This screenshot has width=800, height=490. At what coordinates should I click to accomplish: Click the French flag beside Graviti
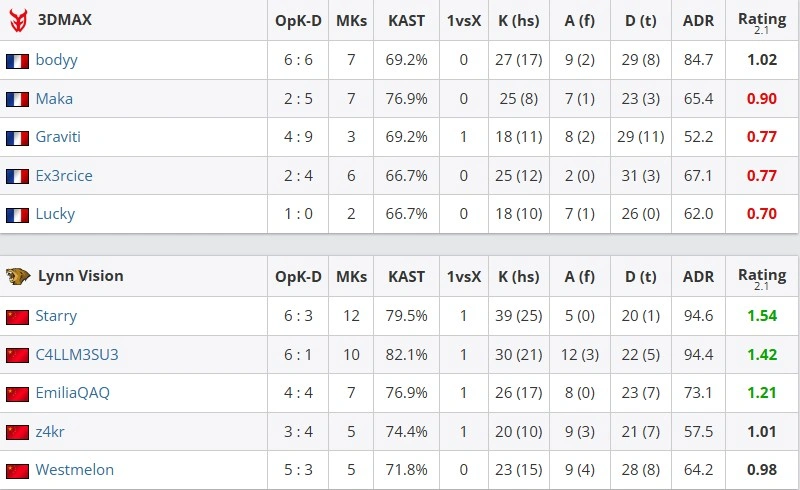(17, 138)
